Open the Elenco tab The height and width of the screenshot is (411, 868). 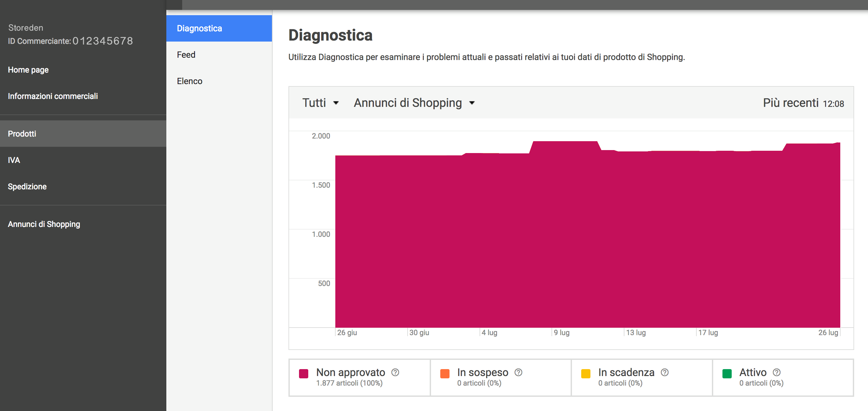189,81
